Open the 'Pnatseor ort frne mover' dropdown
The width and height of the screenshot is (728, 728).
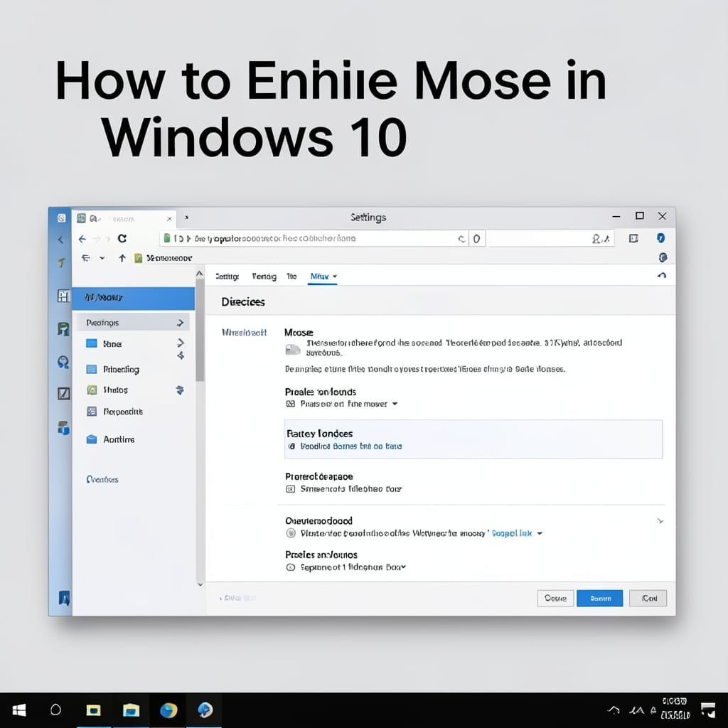[x=395, y=404]
